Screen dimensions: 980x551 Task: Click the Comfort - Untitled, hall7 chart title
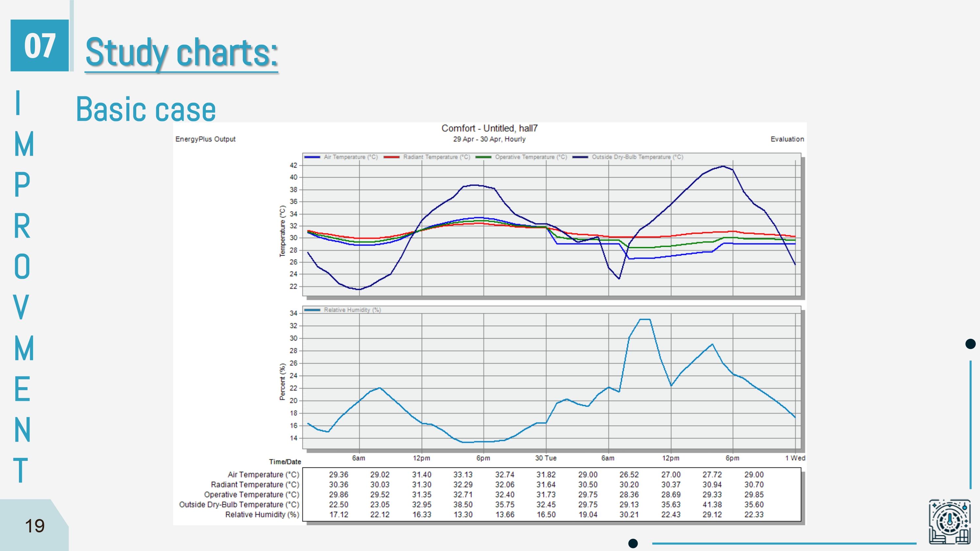[489, 128]
